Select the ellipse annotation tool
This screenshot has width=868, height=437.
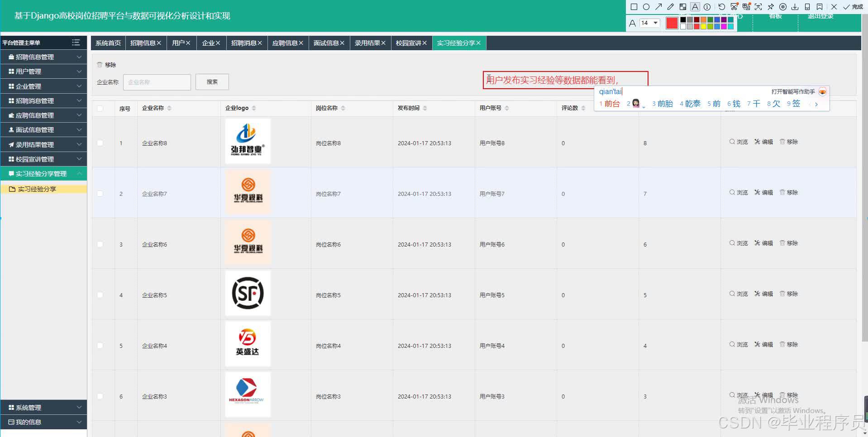click(646, 7)
